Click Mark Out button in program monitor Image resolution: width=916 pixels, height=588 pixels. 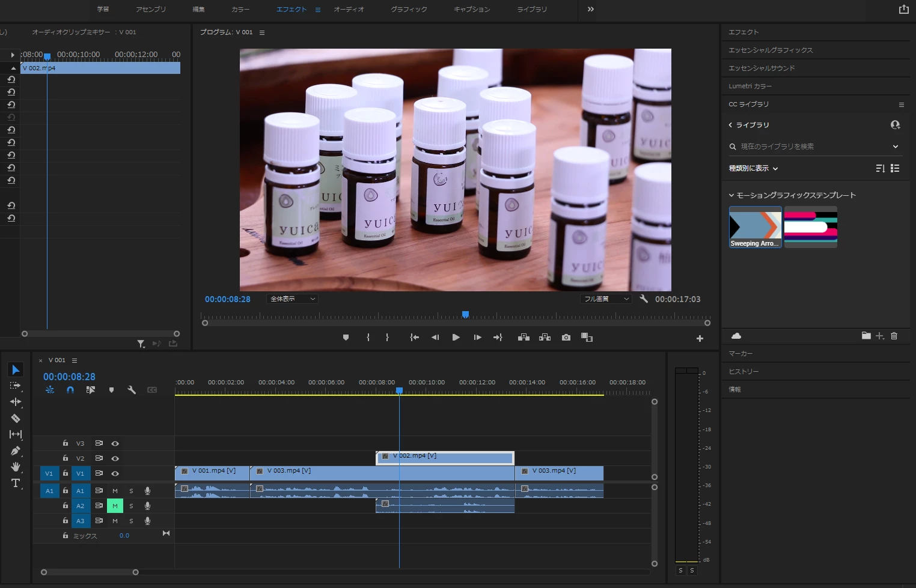(387, 338)
